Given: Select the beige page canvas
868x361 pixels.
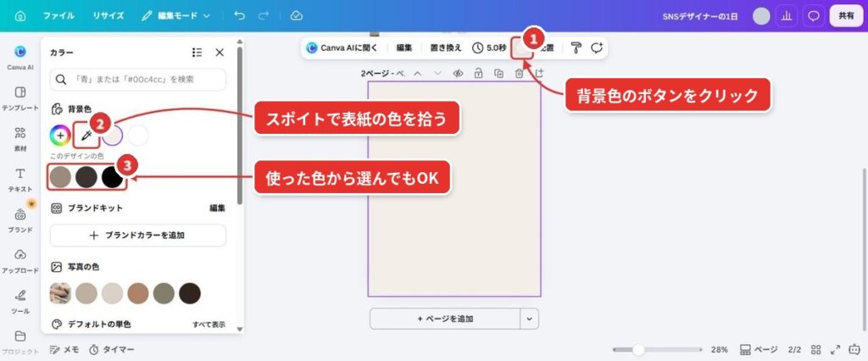Looking at the screenshot, I should 454,189.
